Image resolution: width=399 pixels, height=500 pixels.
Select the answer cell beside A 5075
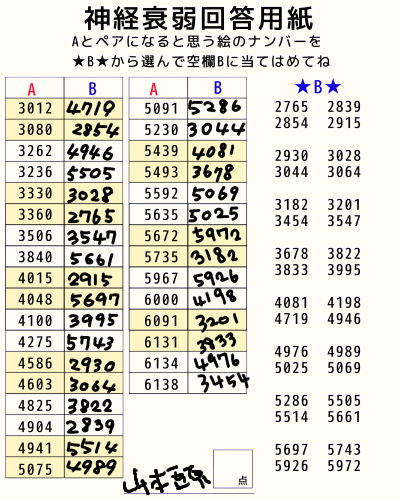[93, 468]
